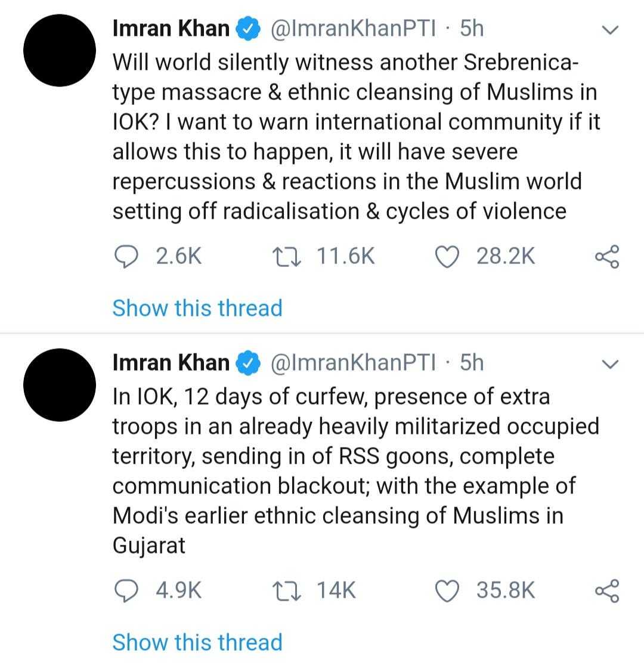
Task: Expand the second tweet's chevron options menu
Action: tap(610, 364)
